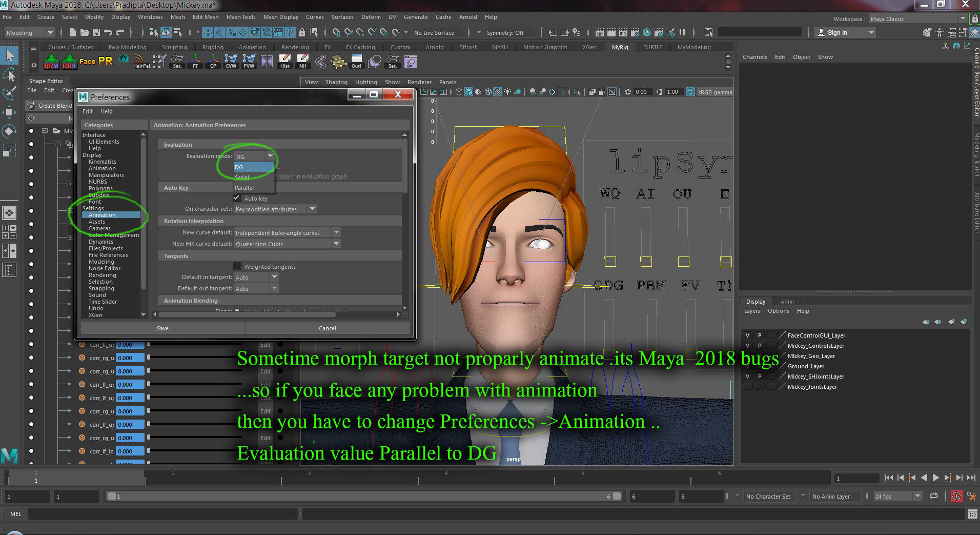Screen dimensions: 980x535
Task: Create a new scene from the status line
Action: [x=73, y=33]
